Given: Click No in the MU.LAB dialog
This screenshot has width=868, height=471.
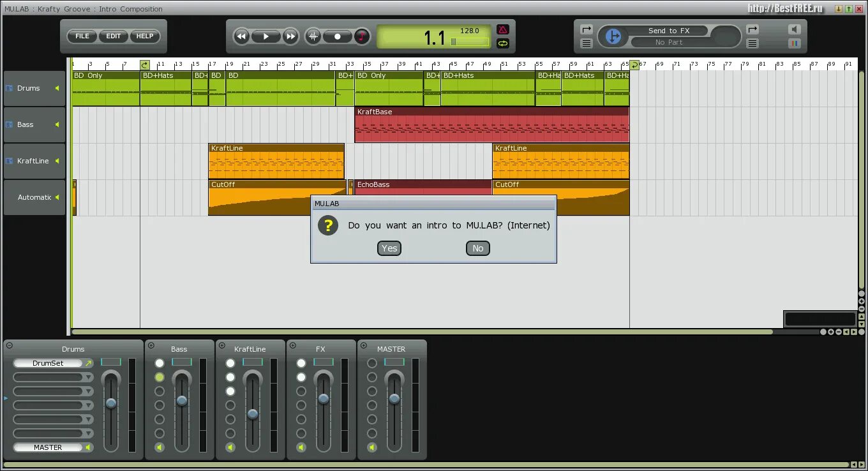Looking at the screenshot, I should tap(478, 248).
